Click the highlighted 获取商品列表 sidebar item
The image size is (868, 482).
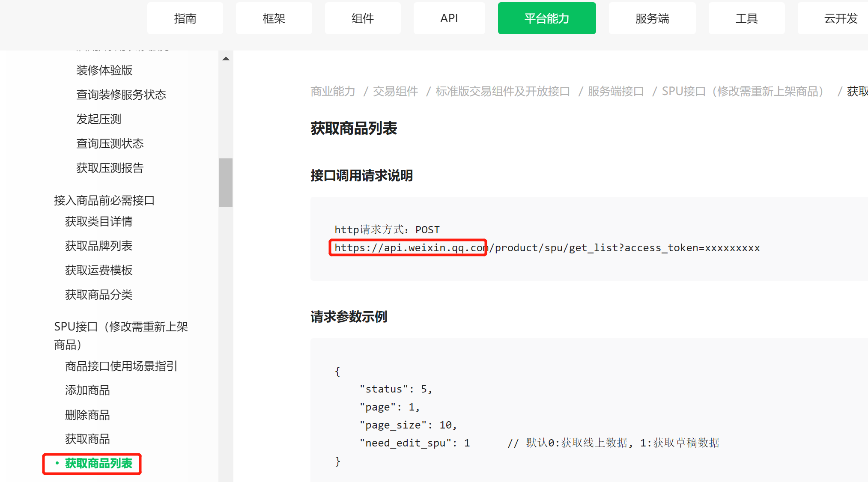click(x=98, y=464)
